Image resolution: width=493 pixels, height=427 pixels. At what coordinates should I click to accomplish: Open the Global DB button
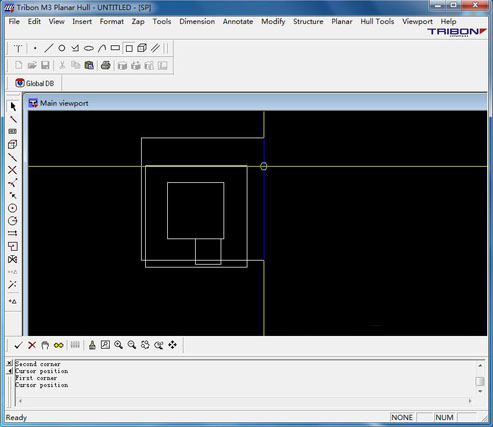[35, 83]
